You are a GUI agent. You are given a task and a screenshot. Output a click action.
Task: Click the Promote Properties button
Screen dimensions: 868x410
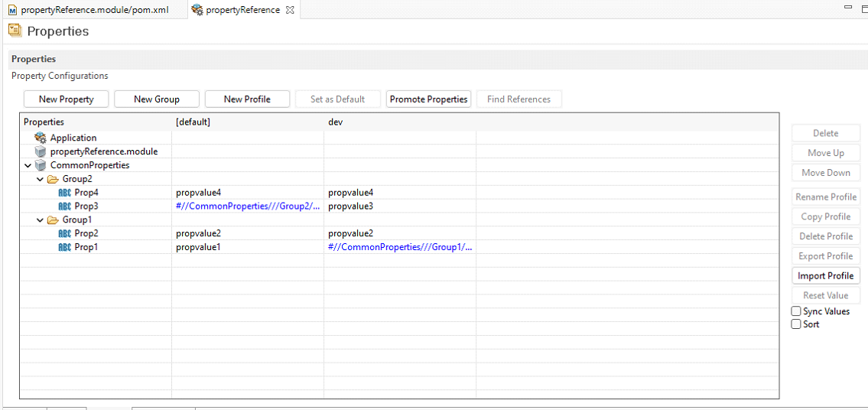[x=428, y=99]
